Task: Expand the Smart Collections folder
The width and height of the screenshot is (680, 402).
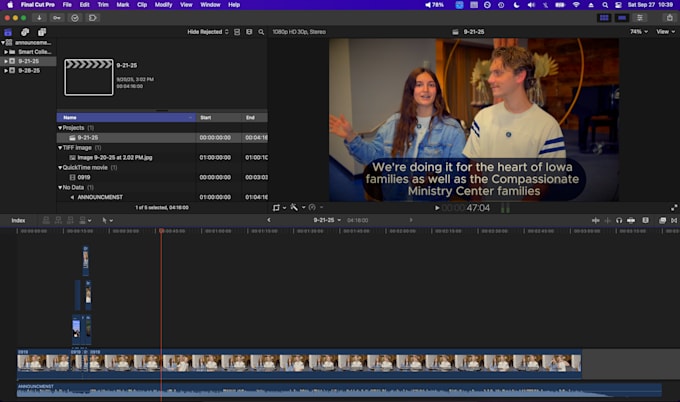Action: coord(6,52)
